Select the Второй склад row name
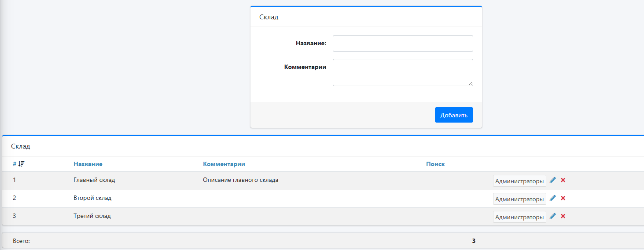Screen dimensions: 644x250 [92, 198]
